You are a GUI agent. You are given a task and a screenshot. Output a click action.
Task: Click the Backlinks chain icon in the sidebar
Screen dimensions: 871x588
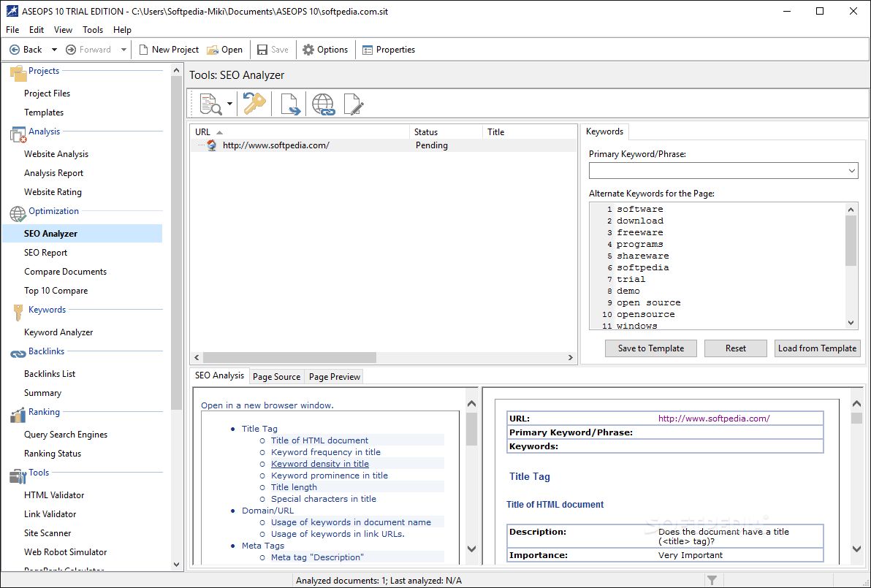coord(18,354)
